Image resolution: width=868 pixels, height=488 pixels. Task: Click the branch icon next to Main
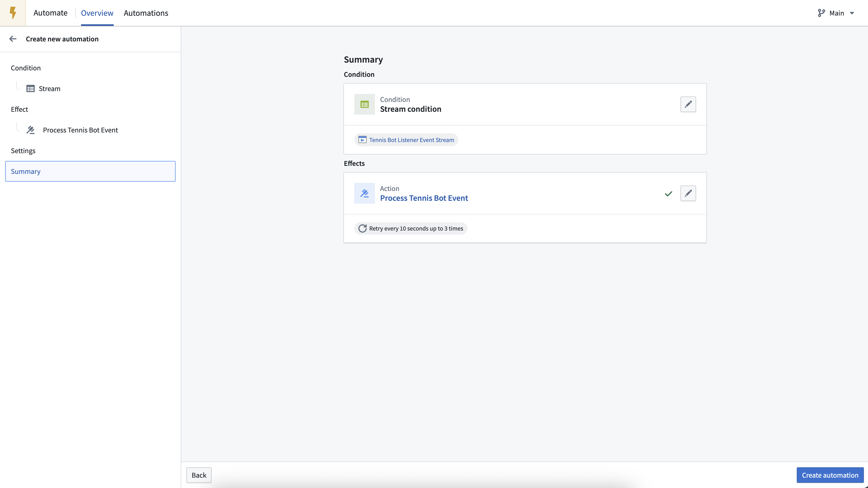click(x=821, y=13)
